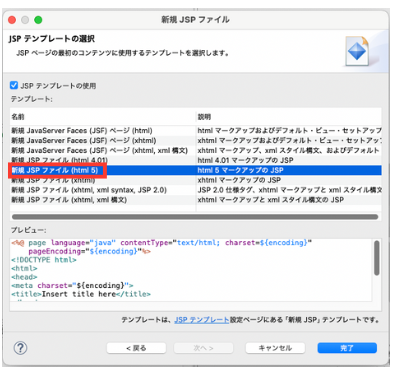Click the green macOS zoom button

tap(38, 20)
